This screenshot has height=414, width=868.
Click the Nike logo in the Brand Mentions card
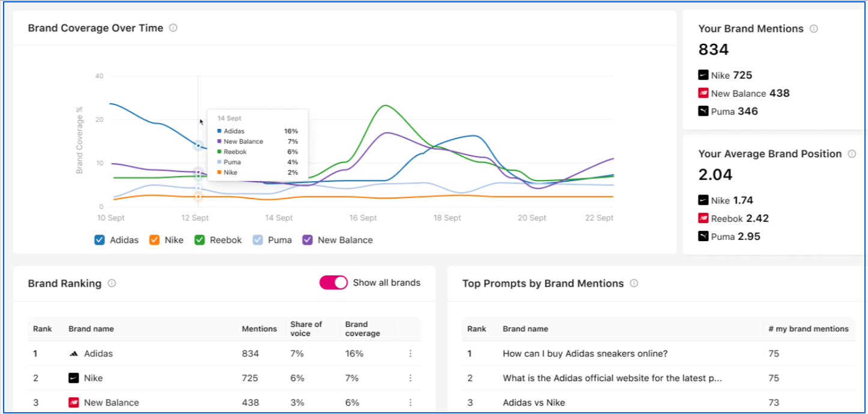pos(703,75)
